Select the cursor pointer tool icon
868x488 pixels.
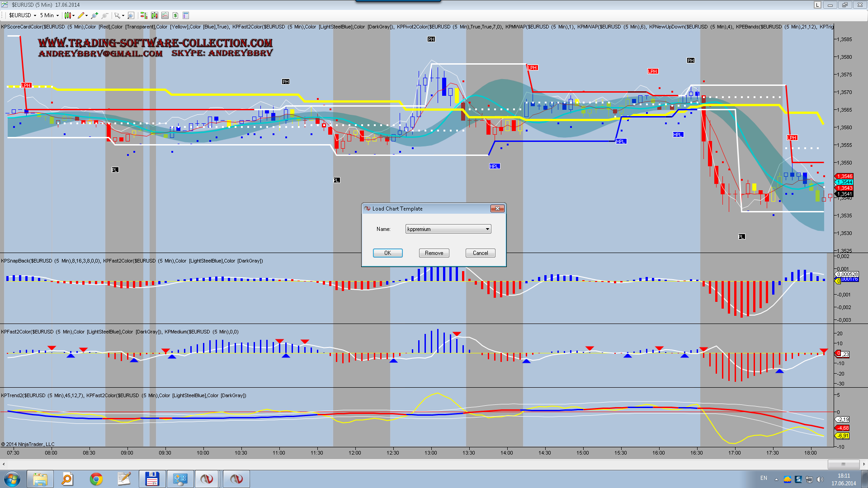coord(118,15)
